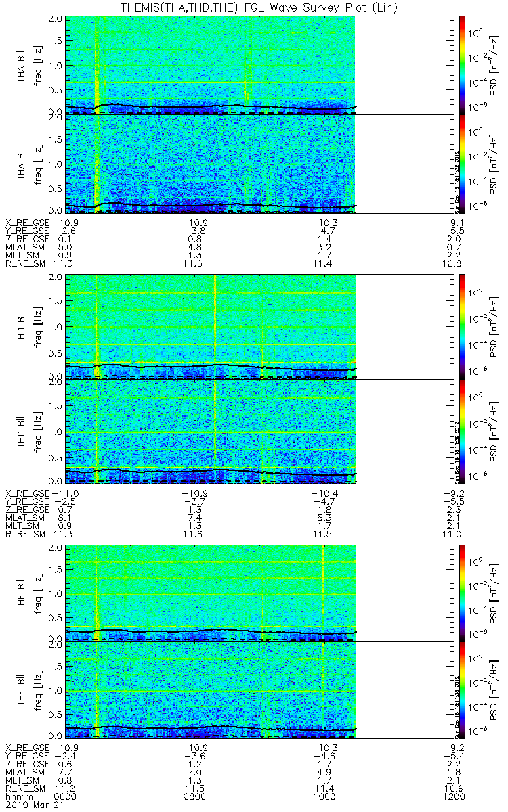
Task: Click the color bar beside THA B⊥ panel
Action: coord(463,64)
